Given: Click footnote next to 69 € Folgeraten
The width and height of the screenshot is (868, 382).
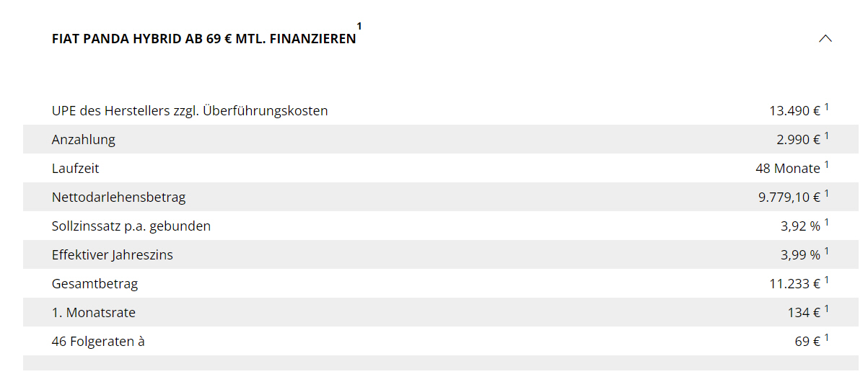Looking at the screenshot, I should point(827,338).
